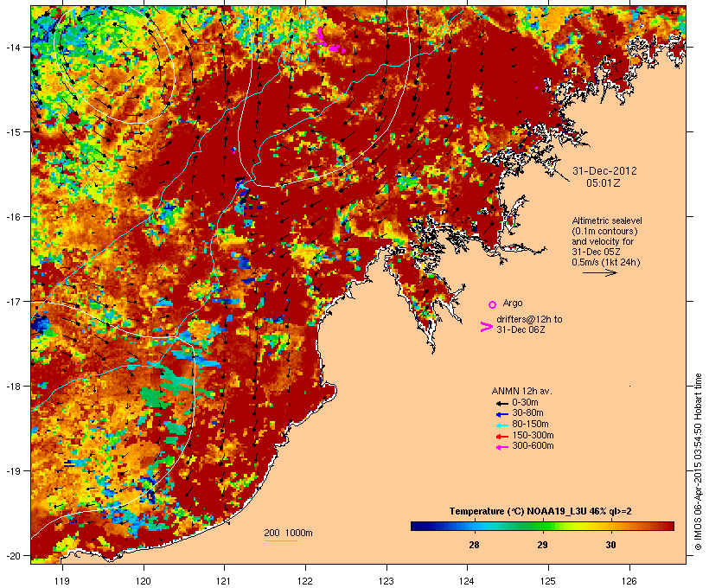Viewport: 709px width, 588px height.
Task: Click the blue 30-80m arrow legend symbol
Action: click(x=501, y=414)
